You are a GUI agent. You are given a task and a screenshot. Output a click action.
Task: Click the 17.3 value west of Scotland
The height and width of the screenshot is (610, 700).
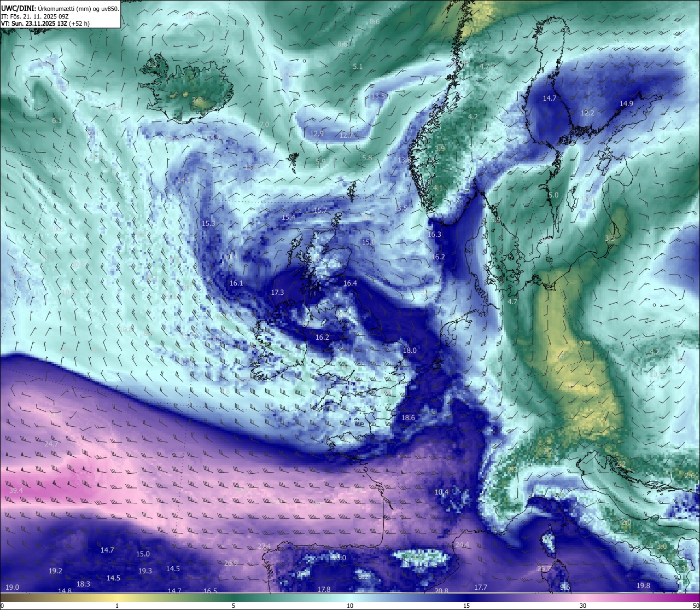point(277,292)
